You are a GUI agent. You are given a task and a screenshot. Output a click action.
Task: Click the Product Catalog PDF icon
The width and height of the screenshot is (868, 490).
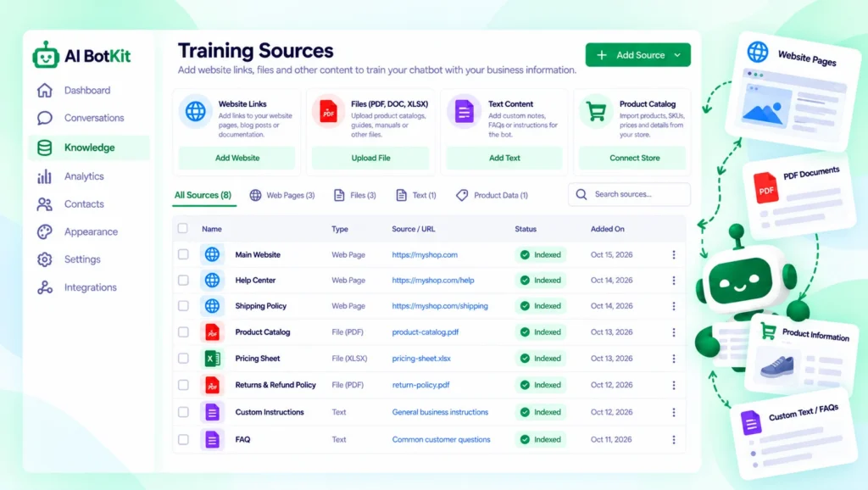pos(212,332)
